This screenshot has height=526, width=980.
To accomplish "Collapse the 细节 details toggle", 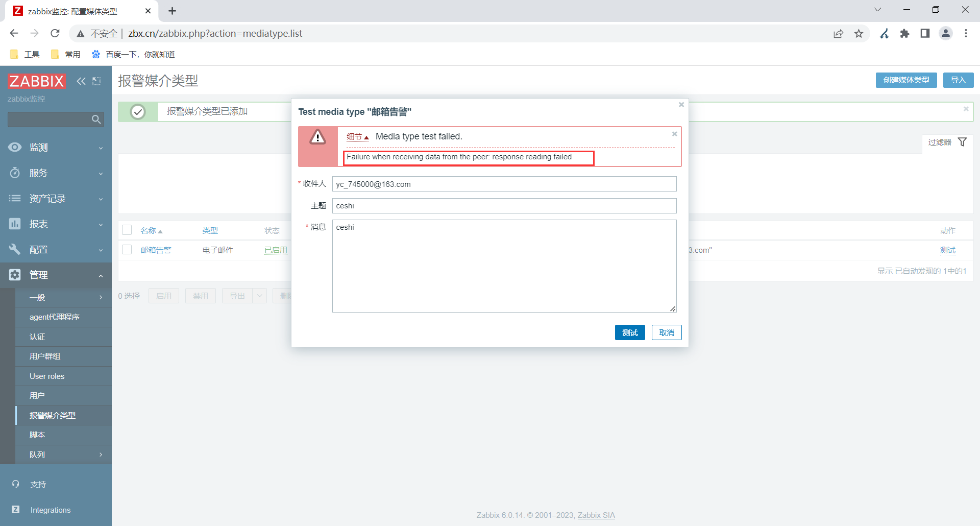I will [357, 137].
